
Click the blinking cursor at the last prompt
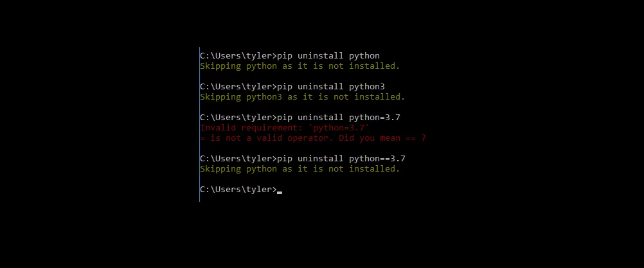[280, 192]
